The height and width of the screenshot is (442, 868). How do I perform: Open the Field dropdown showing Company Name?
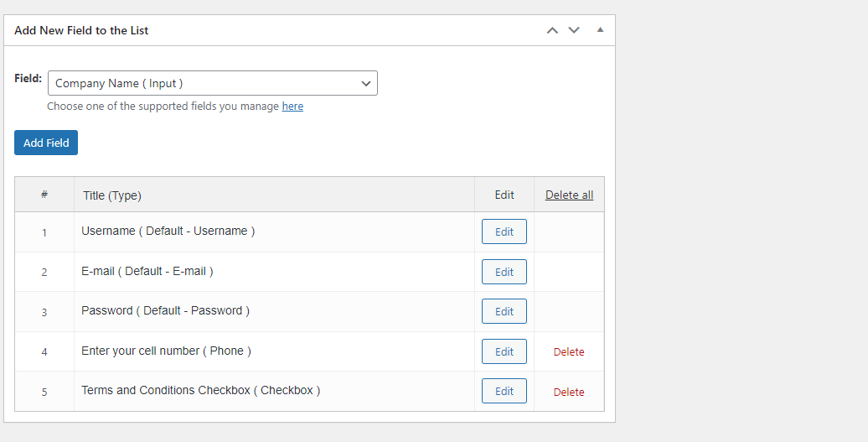click(213, 83)
